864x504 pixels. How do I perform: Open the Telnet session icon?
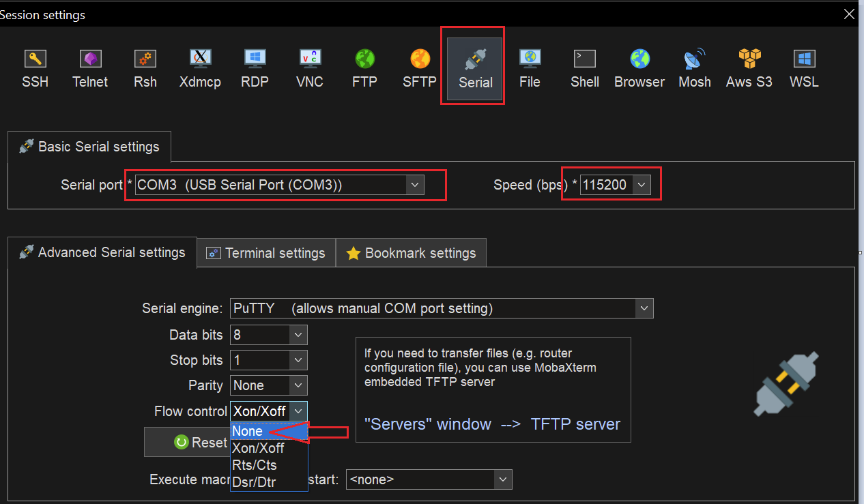coord(90,66)
